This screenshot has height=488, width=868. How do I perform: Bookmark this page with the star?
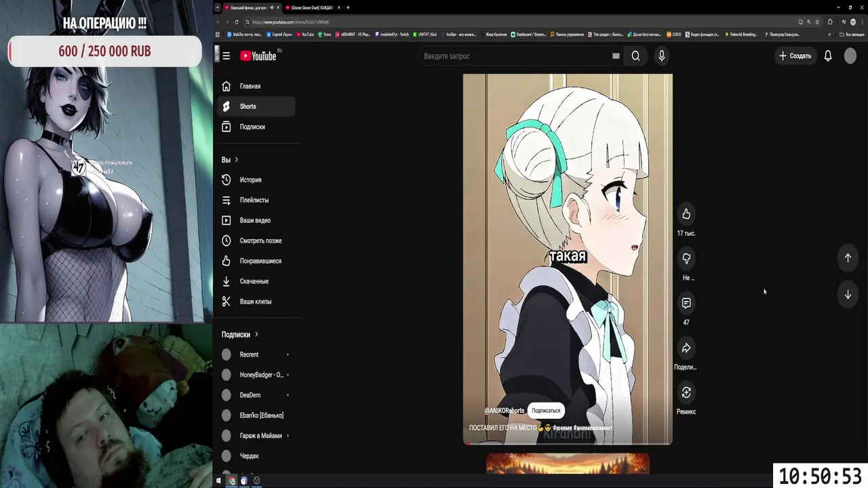(x=817, y=22)
